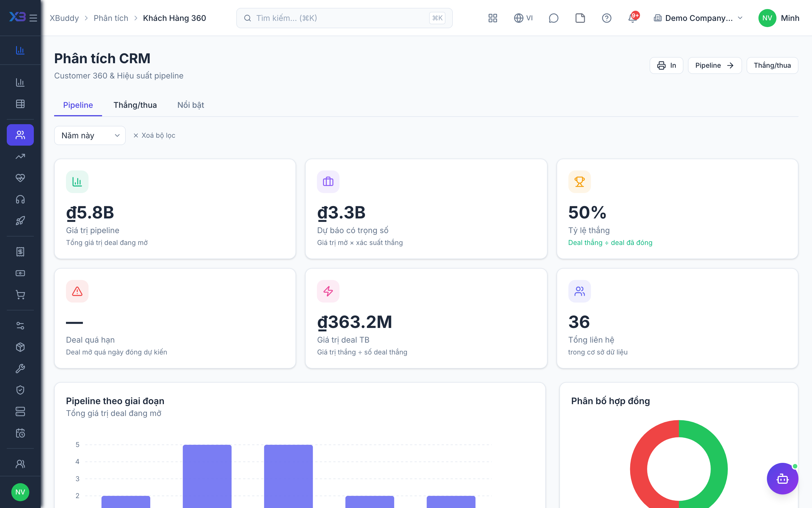
Task: Clear filters with Xoá bộ lọc
Action: [x=154, y=135]
